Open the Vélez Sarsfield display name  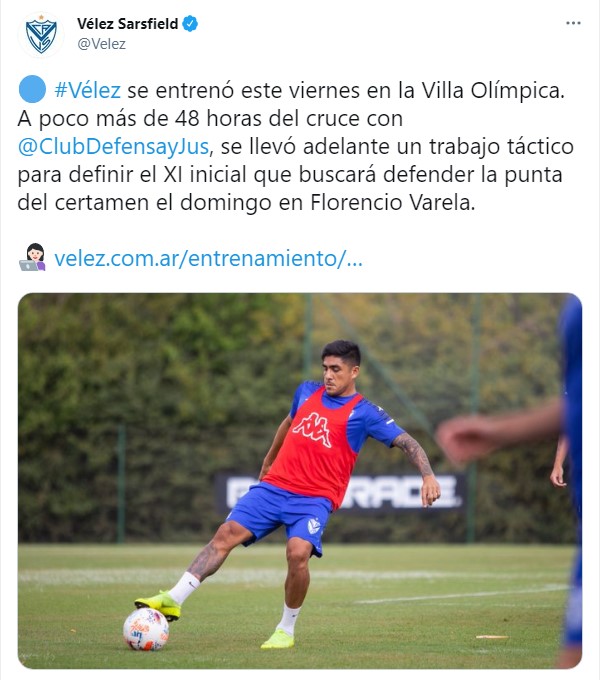click(128, 23)
